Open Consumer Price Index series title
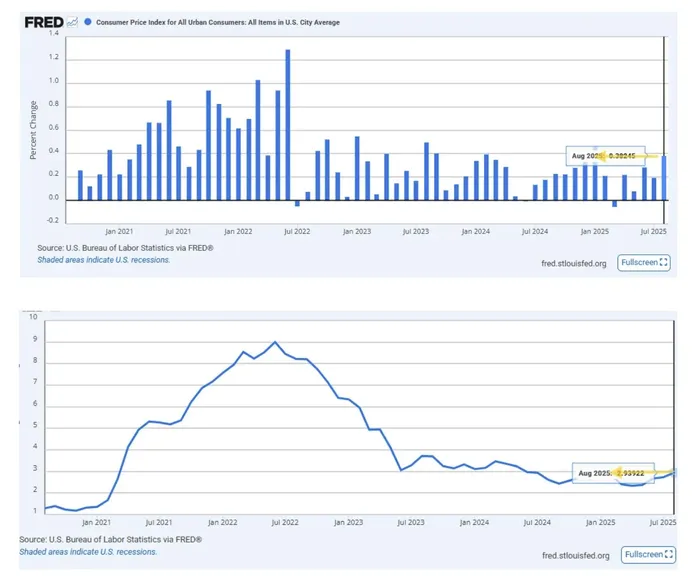This screenshot has height=576, width=700. click(x=217, y=21)
